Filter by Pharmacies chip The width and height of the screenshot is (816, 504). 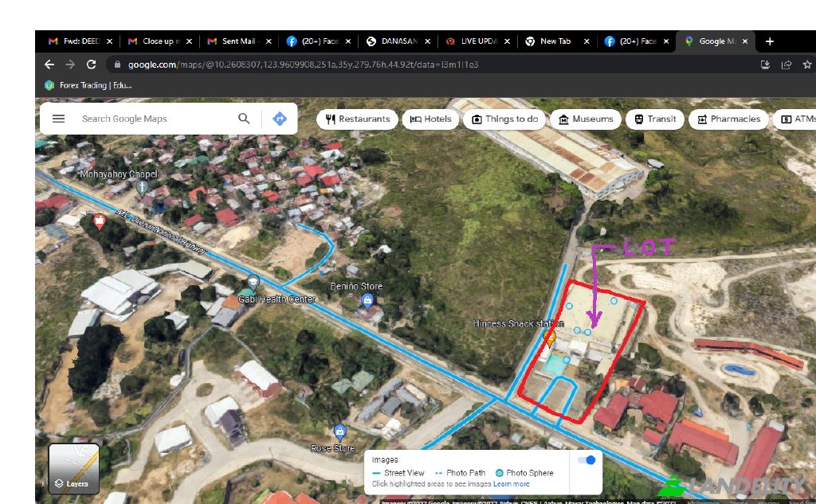[x=728, y=119]
